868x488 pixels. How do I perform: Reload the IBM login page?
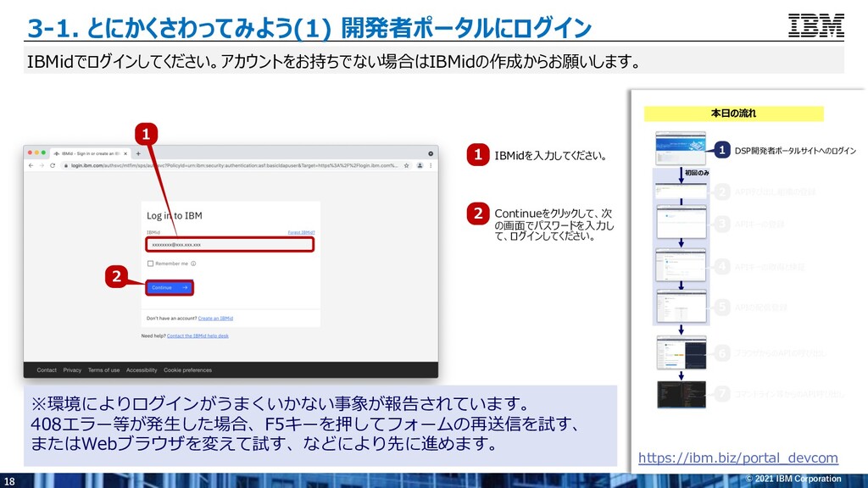[x=53, y=165]
